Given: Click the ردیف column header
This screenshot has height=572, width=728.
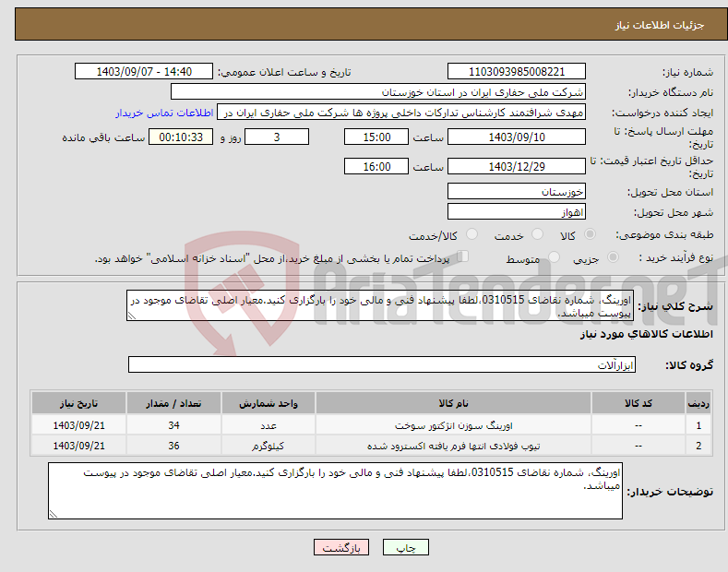Looking at the screenshot, I should coord(698,403).
